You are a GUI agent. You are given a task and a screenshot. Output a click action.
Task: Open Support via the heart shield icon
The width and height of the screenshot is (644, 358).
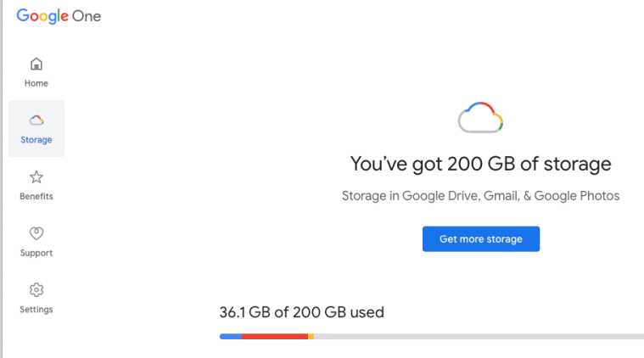(x=36, y=233)
